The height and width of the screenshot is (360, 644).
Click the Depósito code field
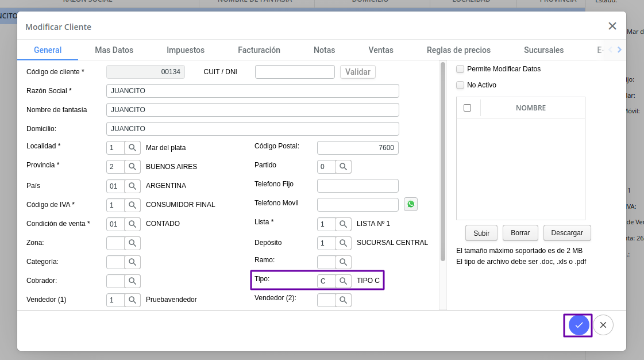click(x=326, y=243)
